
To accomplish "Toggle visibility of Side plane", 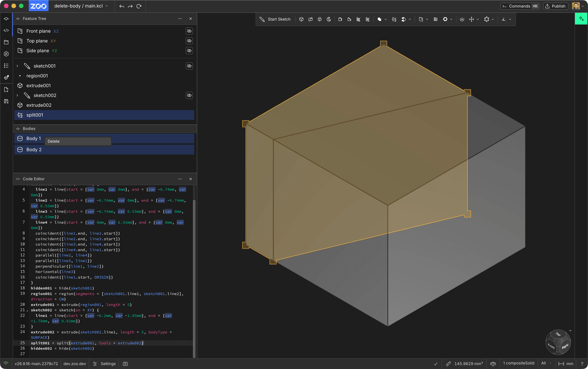I will (189, 50).
